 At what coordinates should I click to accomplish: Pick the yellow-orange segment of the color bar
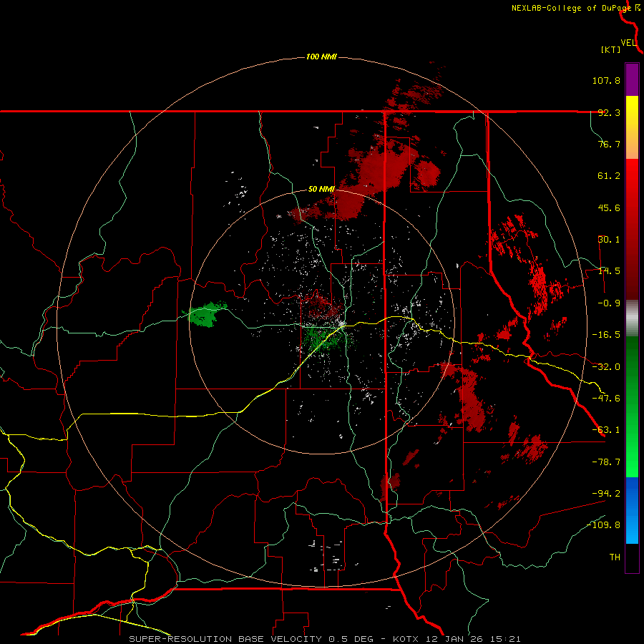[x=632, y=127]
